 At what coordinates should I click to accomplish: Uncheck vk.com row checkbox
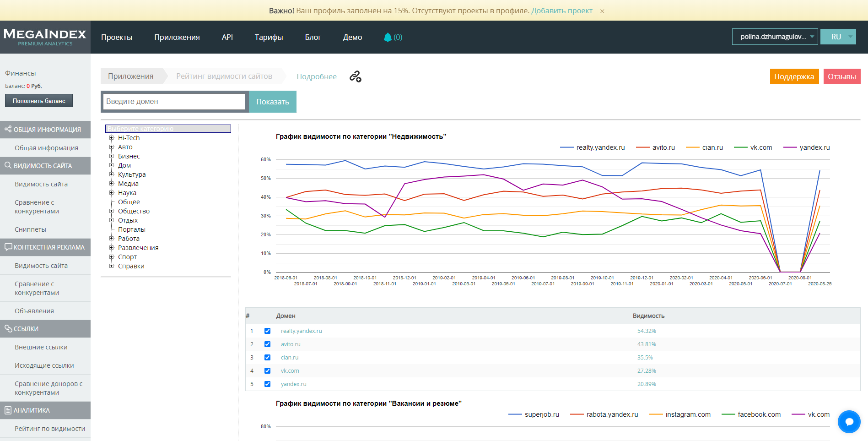[x=267, y=370]
